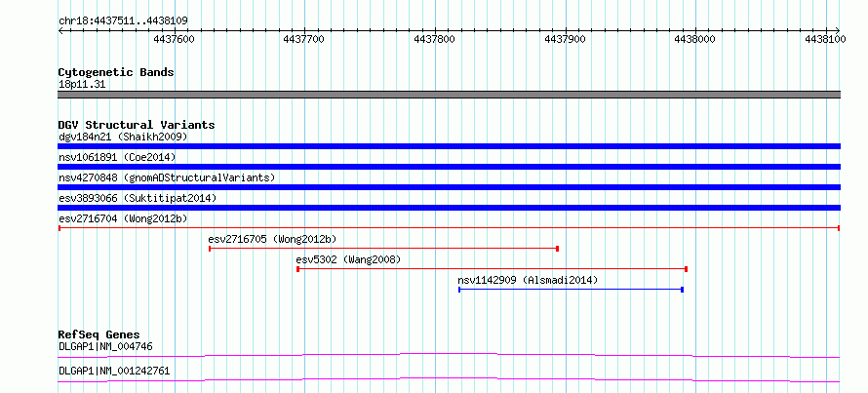
Task: Click the 4438100 ruler tick label
Action: (x=825, y=40)
